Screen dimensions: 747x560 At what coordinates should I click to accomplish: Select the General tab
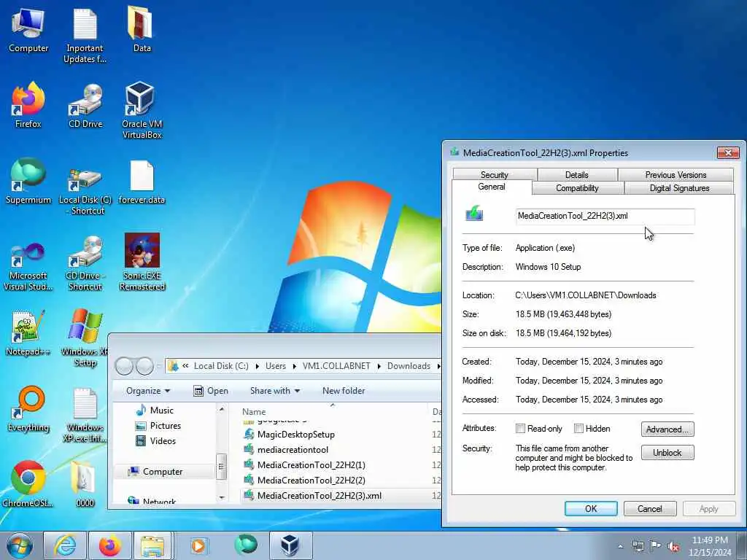(x=492, y=187)
